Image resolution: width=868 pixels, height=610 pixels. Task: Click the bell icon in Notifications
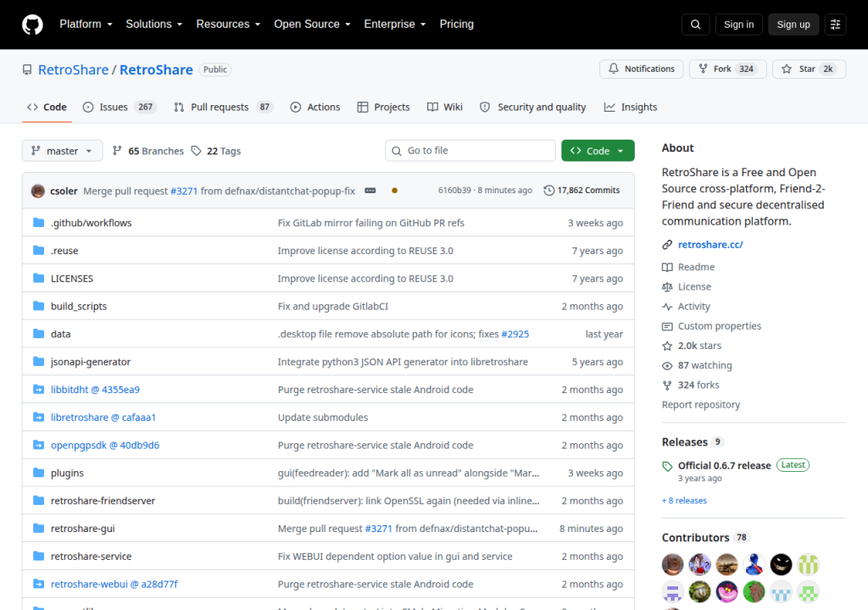pyautogui.click(x=614, y=69)
